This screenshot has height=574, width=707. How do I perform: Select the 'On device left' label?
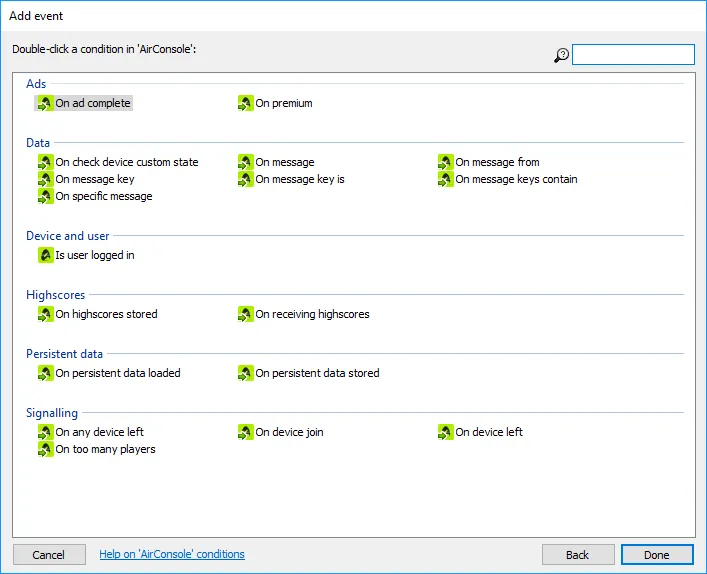[x=489, y=432]
